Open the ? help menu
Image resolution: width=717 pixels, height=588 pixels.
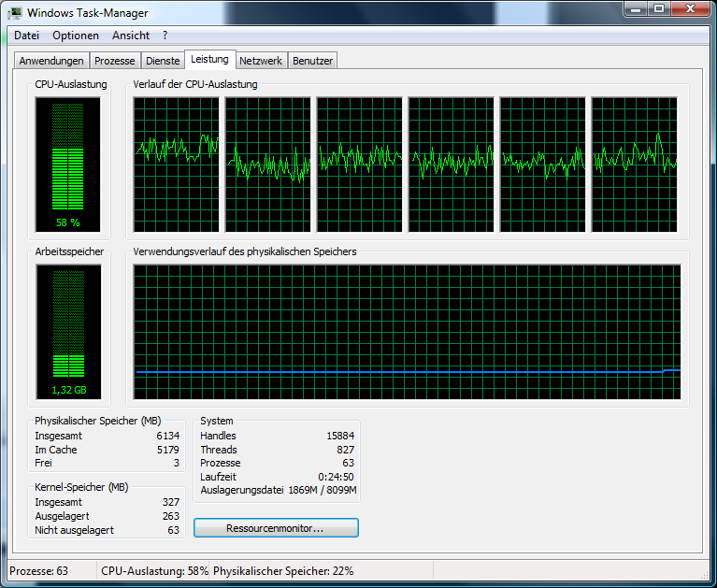165,36
